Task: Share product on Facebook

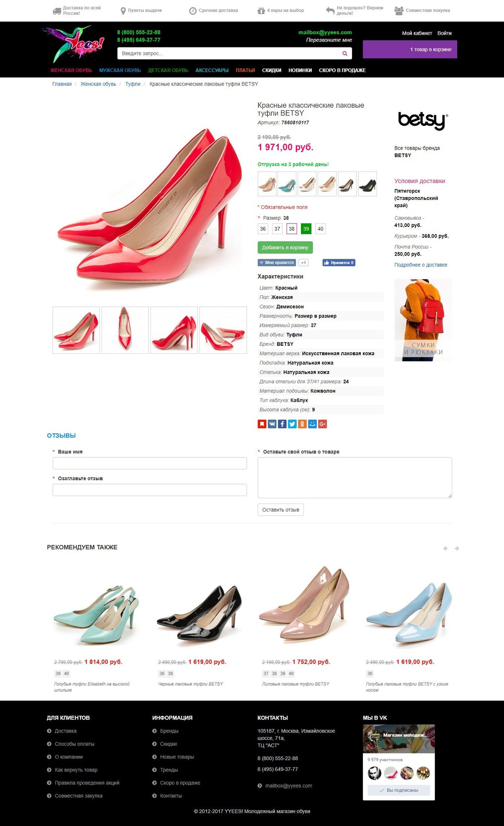Action: point(282,424)
